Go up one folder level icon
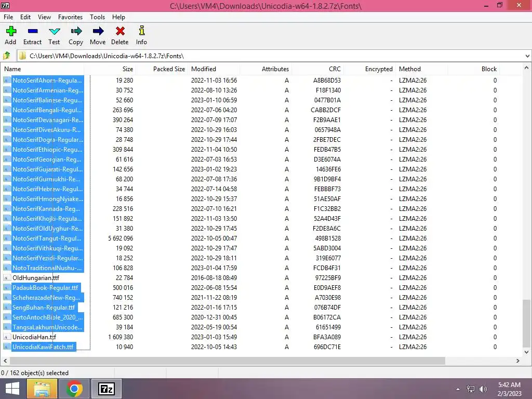The height and width of the screenshot is (399, 532). click(x=6, y=56)
